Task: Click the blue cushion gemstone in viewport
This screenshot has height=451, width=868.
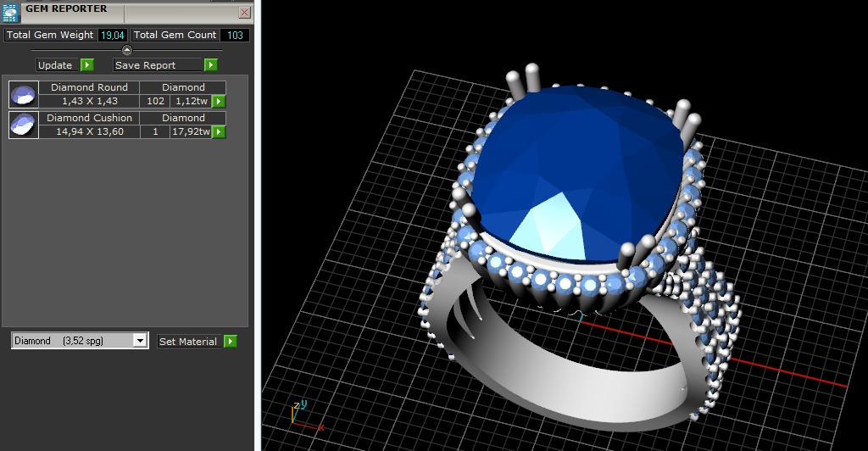Action: coord(578,171)
